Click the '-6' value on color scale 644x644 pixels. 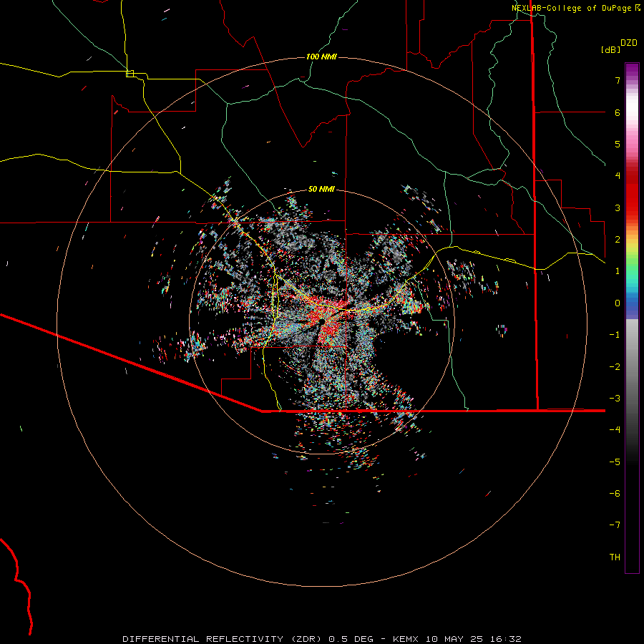tap(615, 494)
